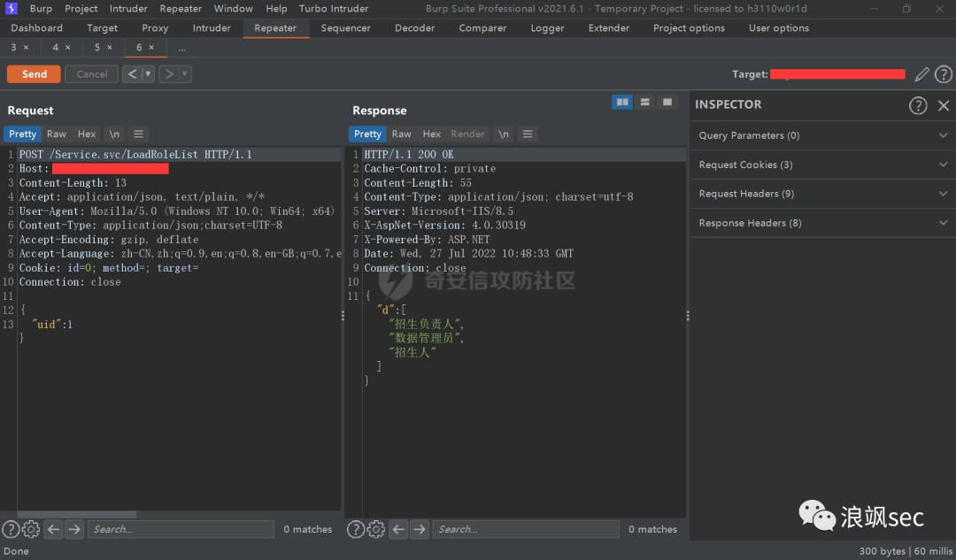Image resolution: width=956 pixels, height=560 pixels.
Task: Expand Response Headers (8) section
Action: (x=822, y=223)
